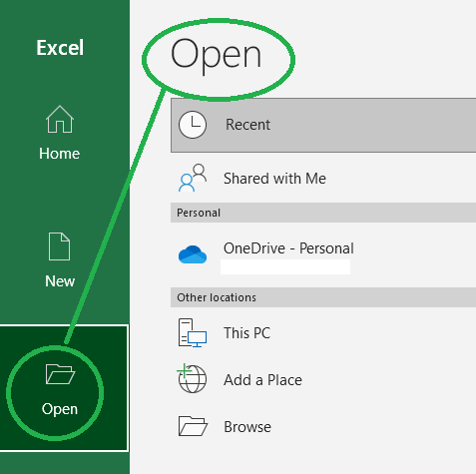
Task: Click the OneDrive blue cloud icon
Action: pos(193,254)
